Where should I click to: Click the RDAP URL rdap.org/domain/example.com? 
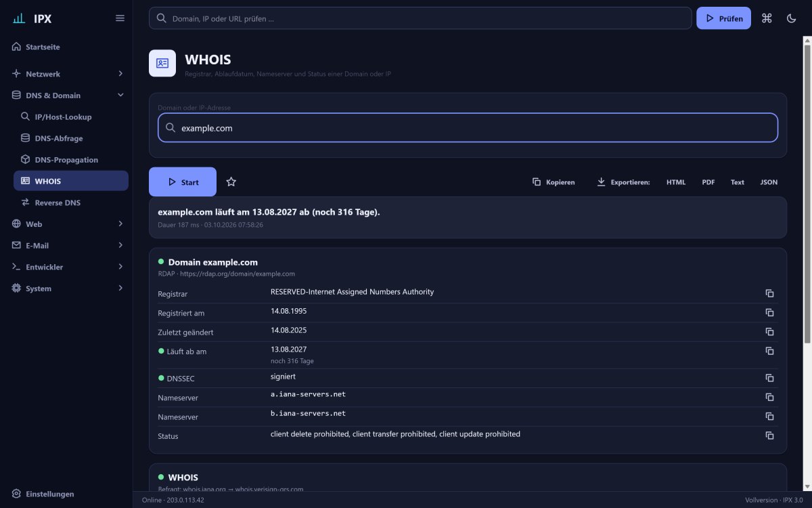[x=237, y=274]
